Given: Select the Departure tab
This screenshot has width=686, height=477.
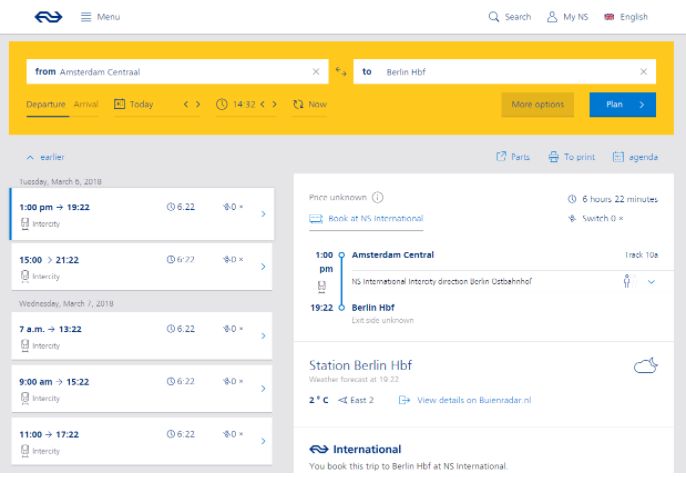Looking at the screenshot, I should point(46,105).
